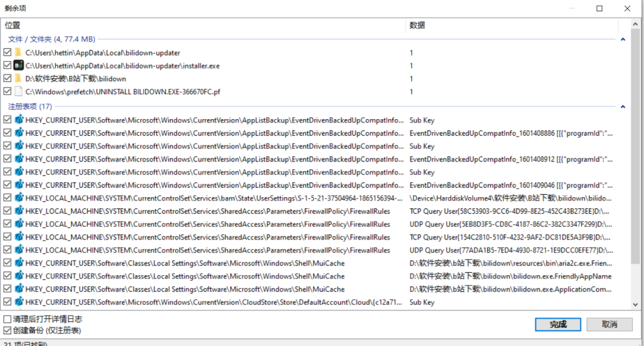644x346 pixels.
Task: Close the 剩余项 window
Action: (x=627, y=8)
